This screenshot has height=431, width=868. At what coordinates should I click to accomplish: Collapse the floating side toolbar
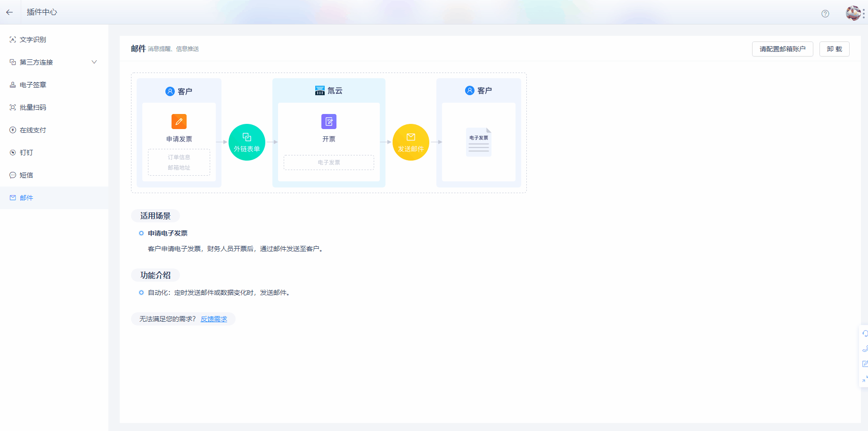pyautogui.click(x=865, y=379)
